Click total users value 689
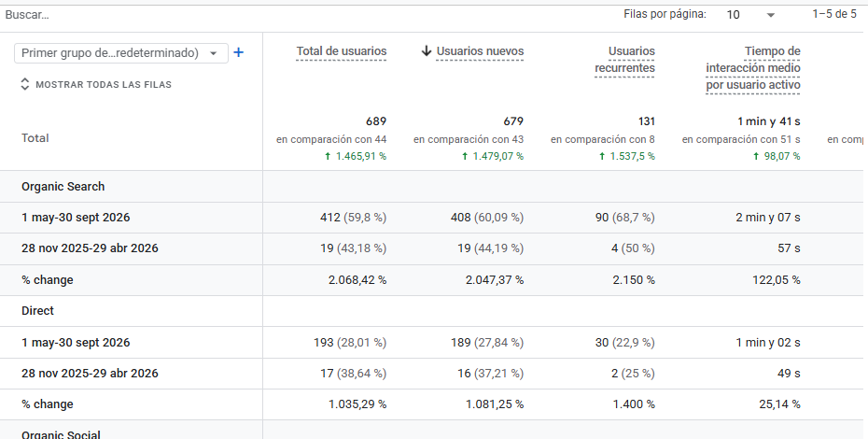 coord(376,121)
